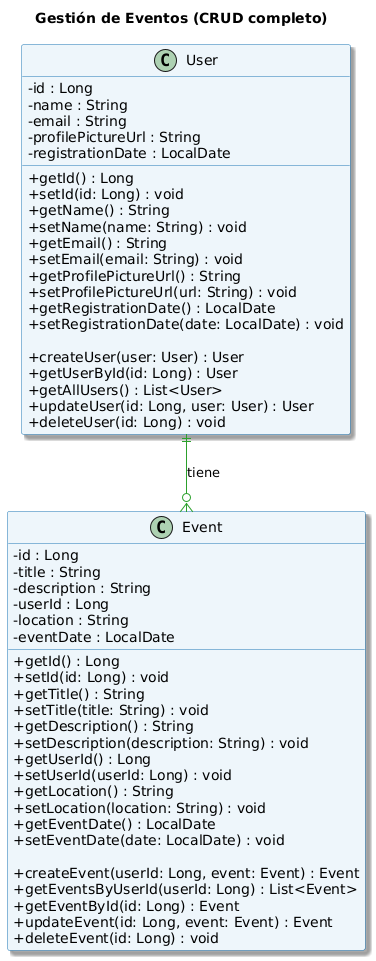Click the Event class name
Viewport: 376px width, 961px height.
pyautogui.click(x=202, y=528)
